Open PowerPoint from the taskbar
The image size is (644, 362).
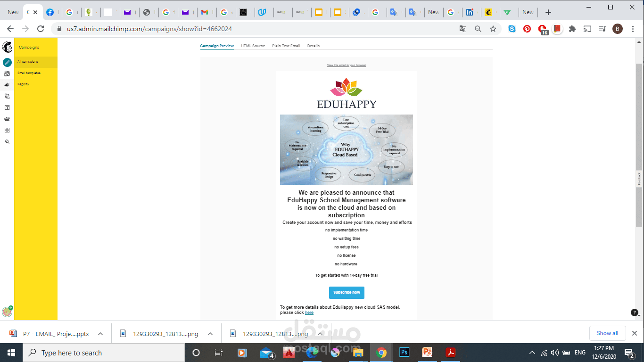pyautogui.click(x=427, y=353)
